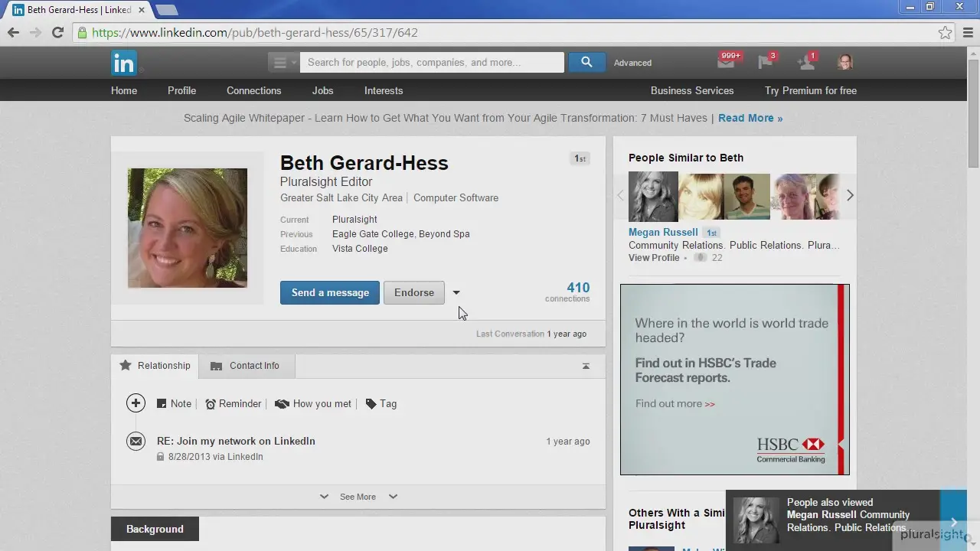
Task: Open the Home menu
Action: pos(124,90)
